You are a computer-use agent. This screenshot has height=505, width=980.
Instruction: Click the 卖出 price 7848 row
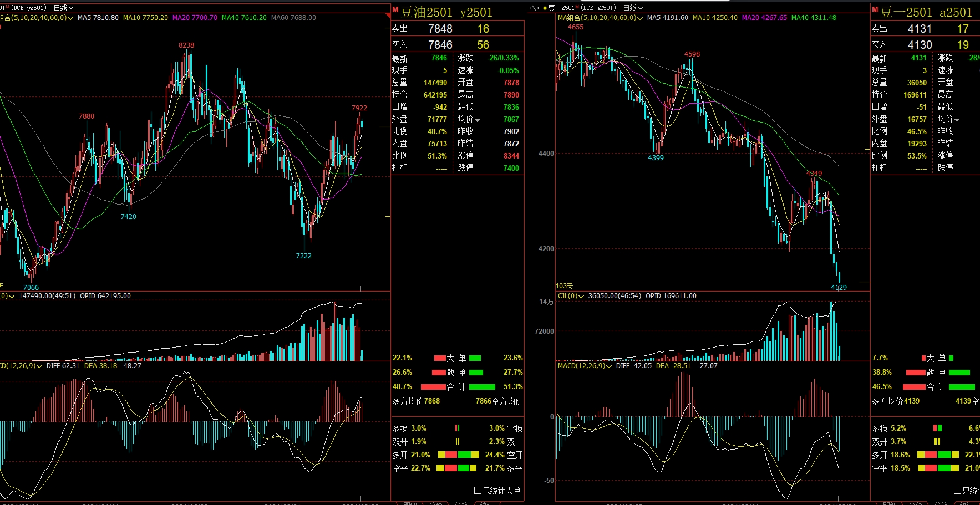440,29
